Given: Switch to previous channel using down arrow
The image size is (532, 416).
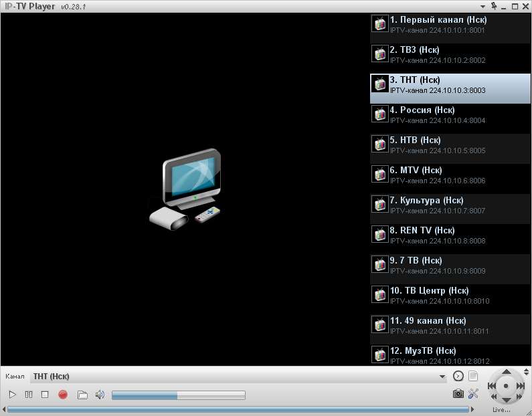Looking at the screenshot, I should pos(506,400).
